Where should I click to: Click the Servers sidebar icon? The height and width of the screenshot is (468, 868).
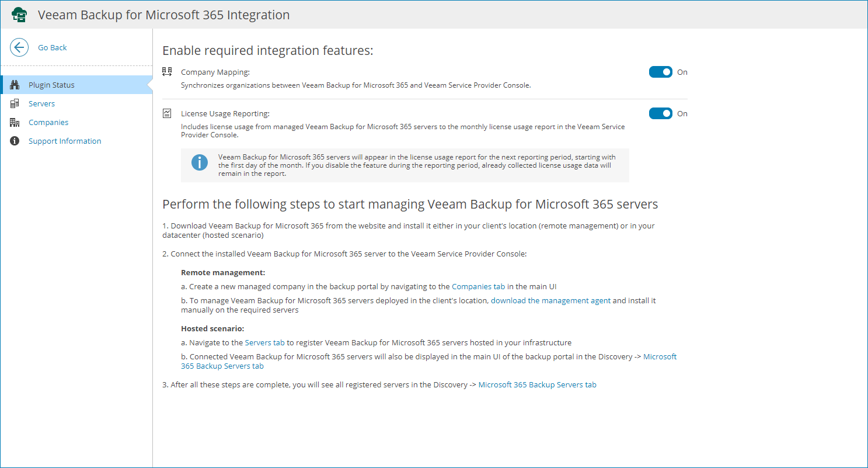15,104
